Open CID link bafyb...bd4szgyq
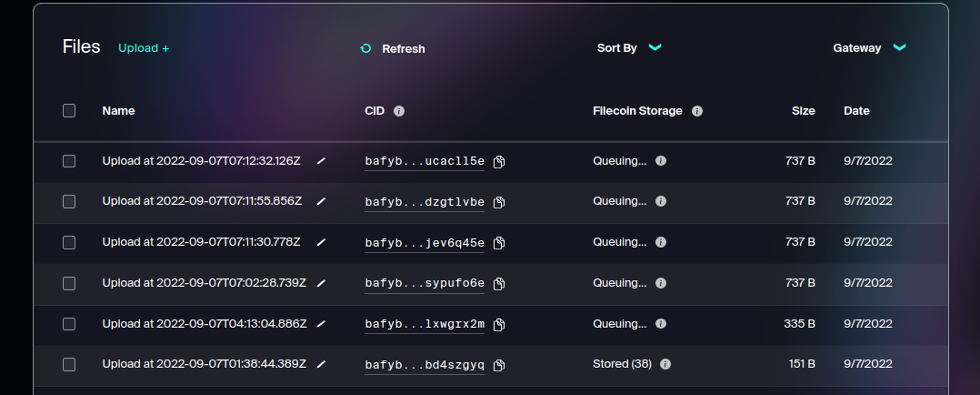The height and width of the screenshot is (395, 980). (425, 365)
